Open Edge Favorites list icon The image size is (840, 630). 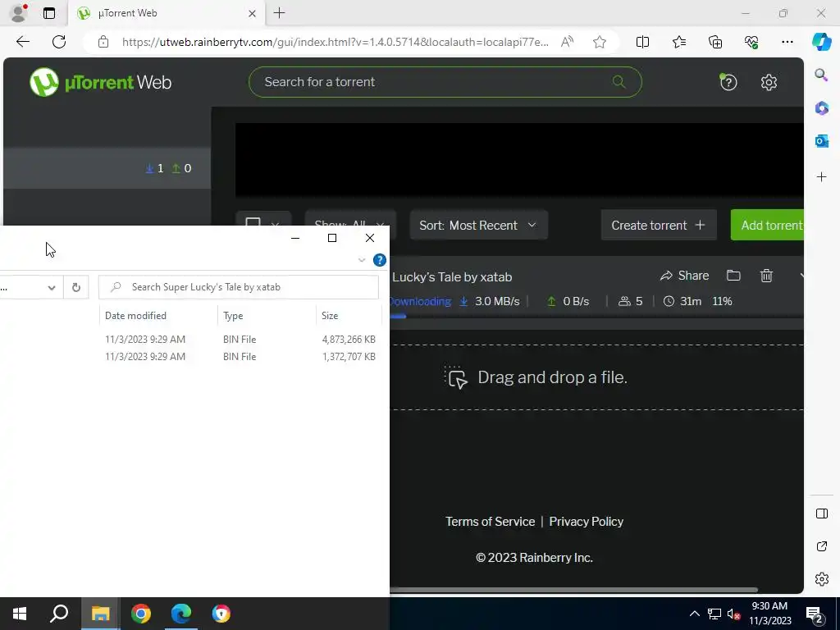678,42
